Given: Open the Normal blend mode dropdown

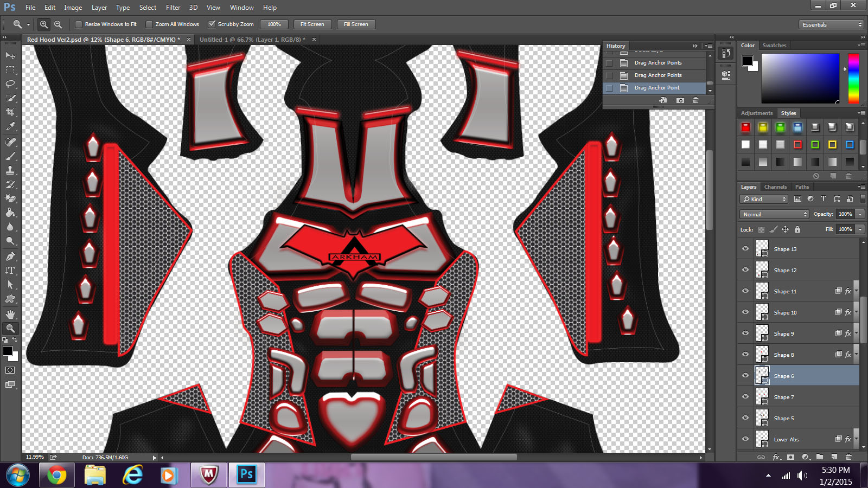Looking at the screenshot, I should [774, 214].
